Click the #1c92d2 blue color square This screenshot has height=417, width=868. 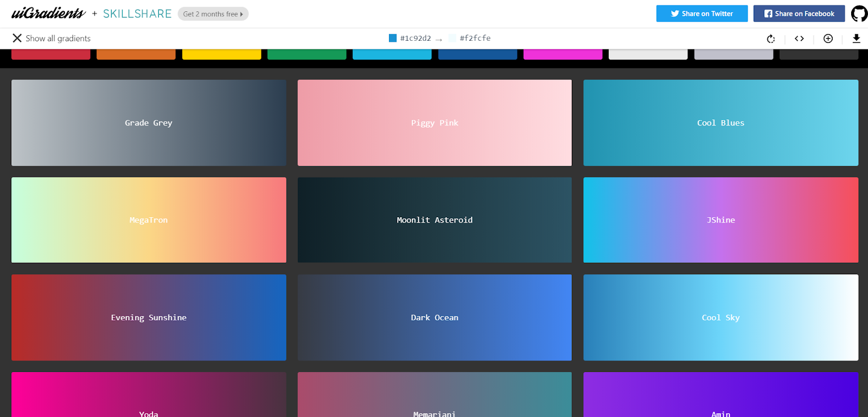pyautogui.click(x=393, y=38)
